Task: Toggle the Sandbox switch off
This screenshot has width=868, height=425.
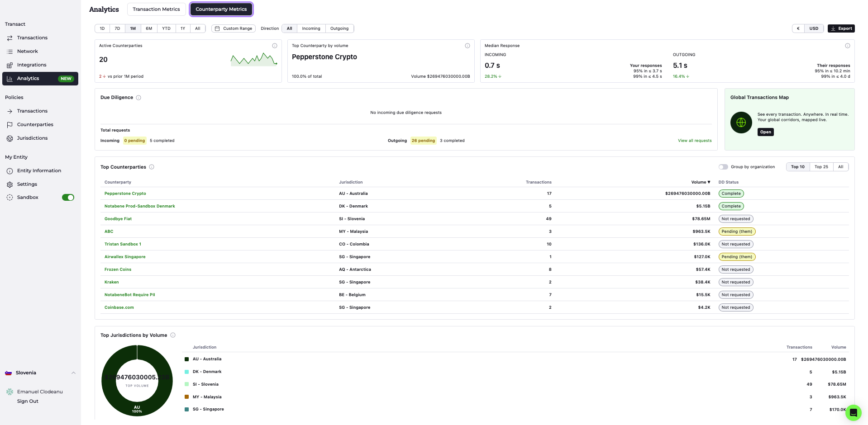Action: click(68, 198)
